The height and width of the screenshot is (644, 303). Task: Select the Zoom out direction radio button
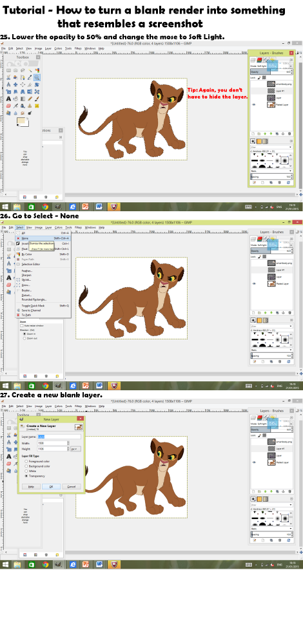pos(24,339)
